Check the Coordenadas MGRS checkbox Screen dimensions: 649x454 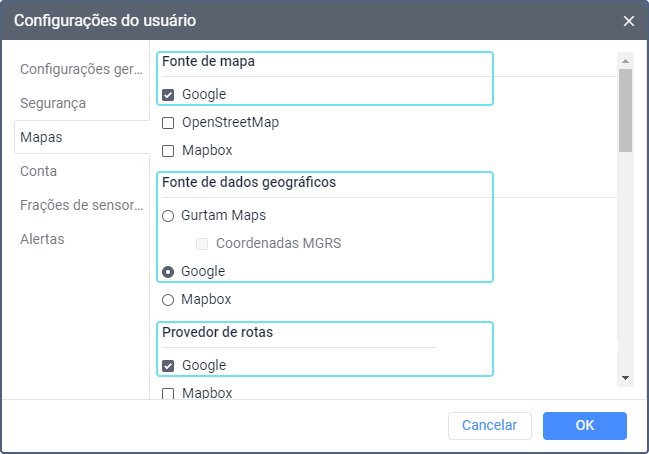[202, 243]
